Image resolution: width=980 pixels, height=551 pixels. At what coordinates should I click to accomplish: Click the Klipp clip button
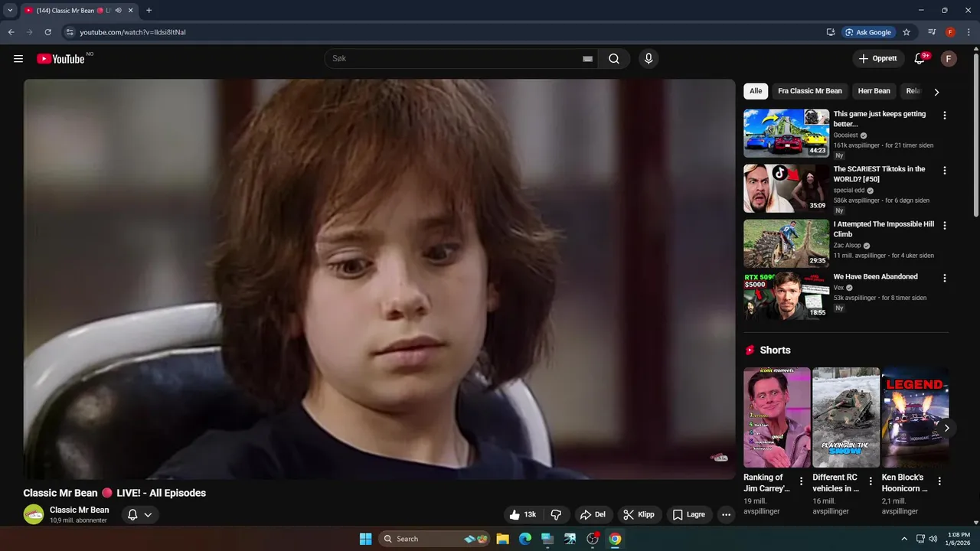tap(639, 515)
